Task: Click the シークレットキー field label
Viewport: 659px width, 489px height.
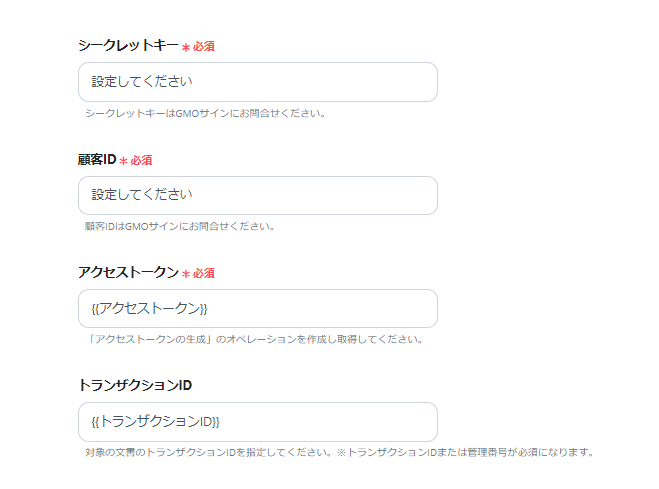Action: (128, 45)
